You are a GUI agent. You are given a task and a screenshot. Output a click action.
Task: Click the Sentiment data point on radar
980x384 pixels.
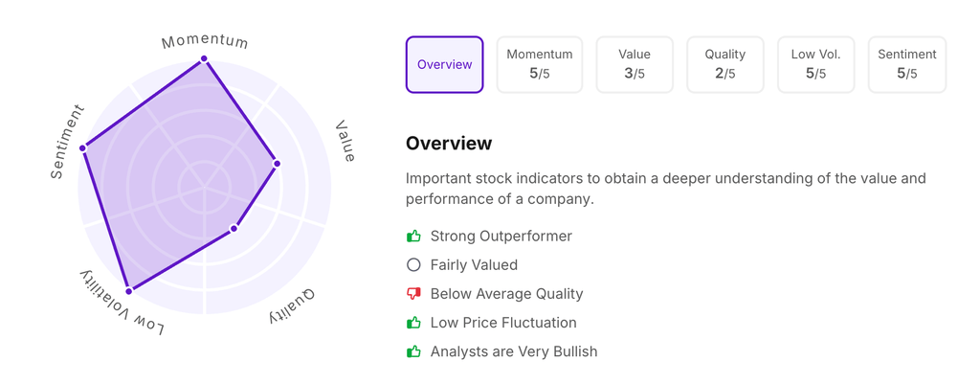pos(83,147)
